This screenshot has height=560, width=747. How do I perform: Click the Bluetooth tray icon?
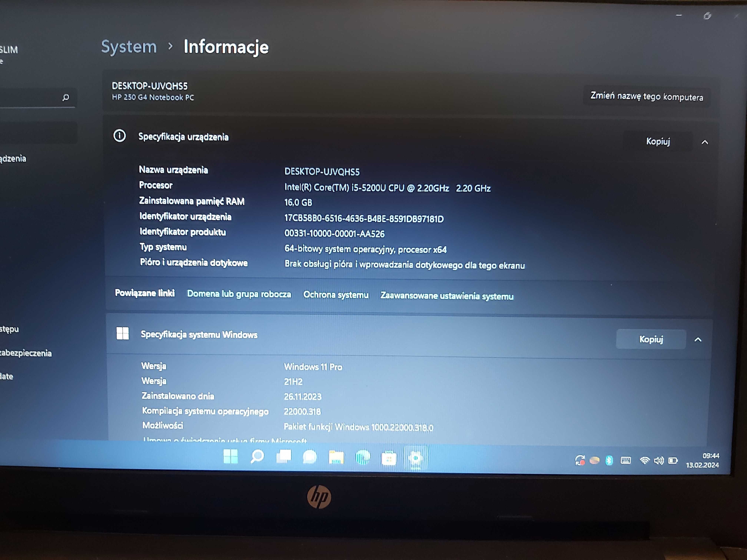(609, 460)
